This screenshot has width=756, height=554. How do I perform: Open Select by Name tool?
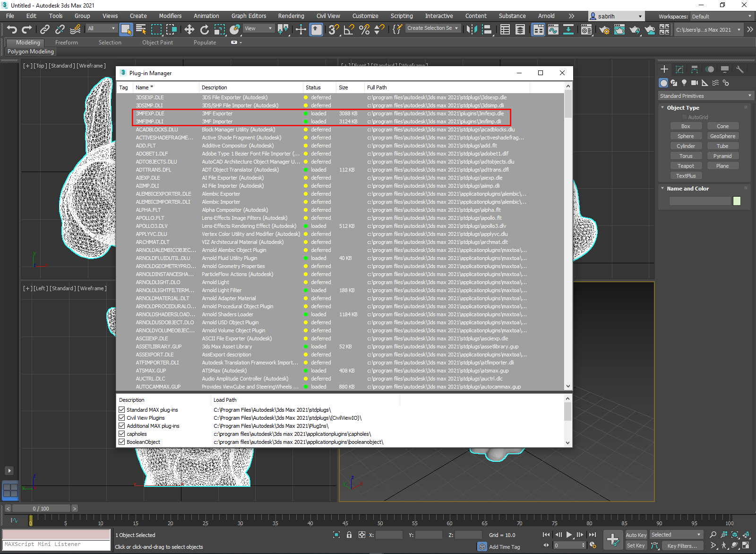point(141,30)
